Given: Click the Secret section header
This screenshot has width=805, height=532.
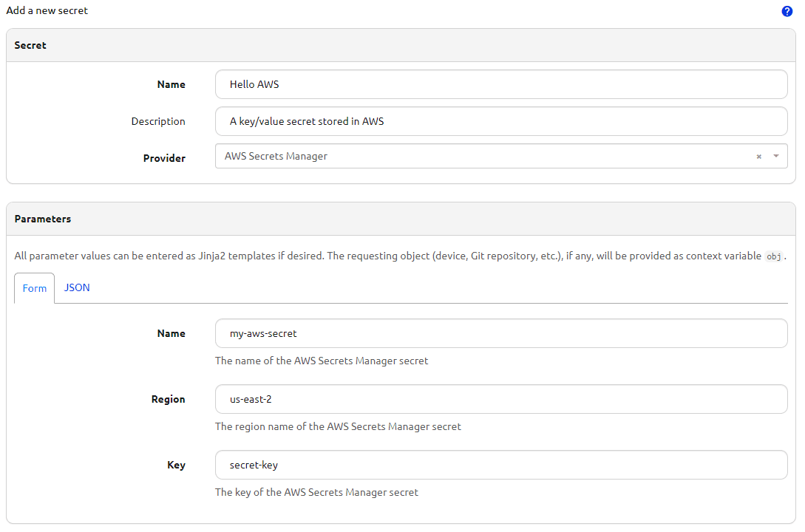Looking at the screenshot, I should click(30, 45).
